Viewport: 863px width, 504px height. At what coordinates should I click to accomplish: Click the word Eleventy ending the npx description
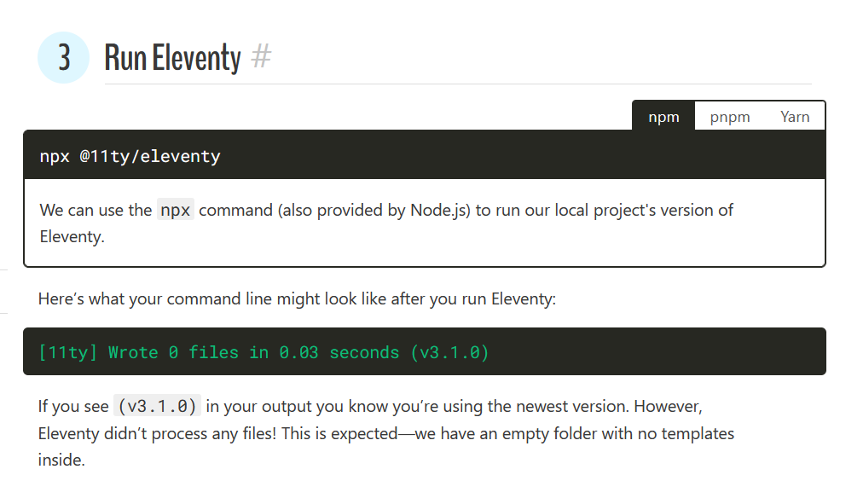point(71,236)
